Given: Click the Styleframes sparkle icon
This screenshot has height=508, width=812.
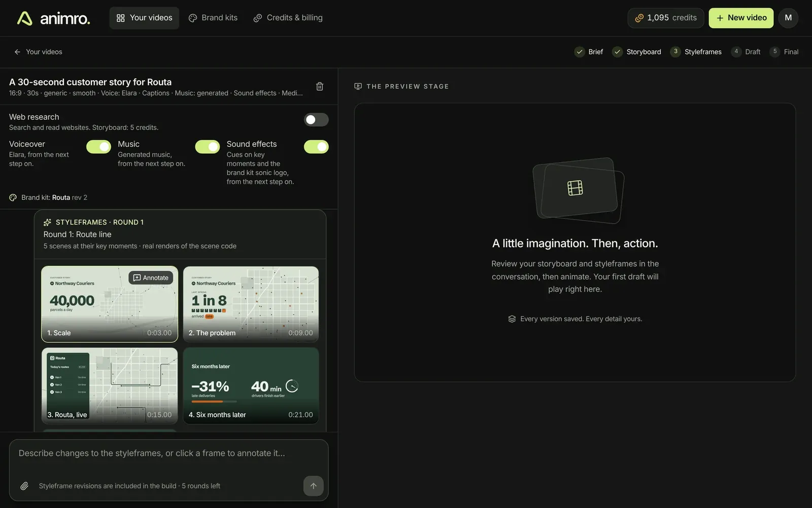Looking at the screenshot, I should (x=48, y=223).
